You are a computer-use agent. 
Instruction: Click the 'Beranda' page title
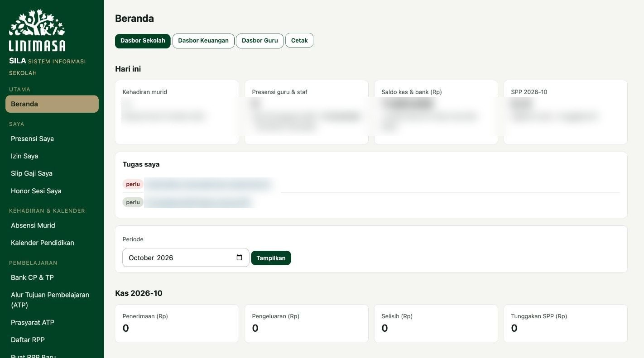pos(135,19)
